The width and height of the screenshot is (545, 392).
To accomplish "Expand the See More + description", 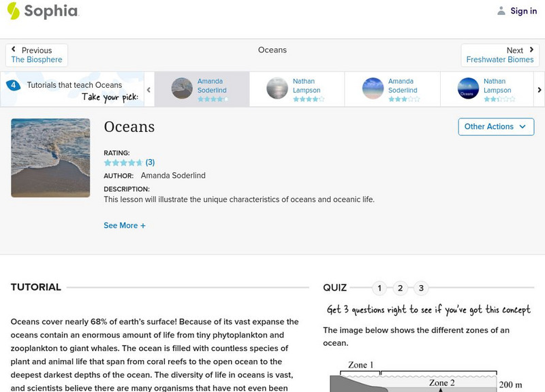I will (x=125, y=225).
